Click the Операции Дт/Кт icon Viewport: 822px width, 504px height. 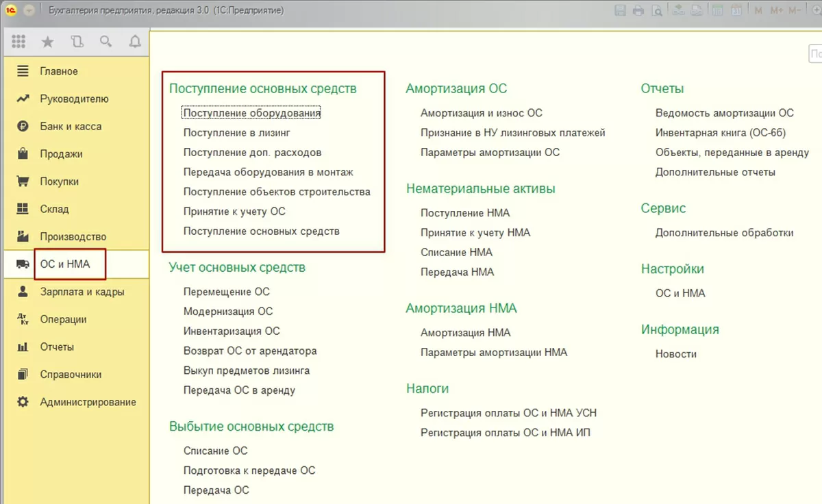tap(23, 319)
